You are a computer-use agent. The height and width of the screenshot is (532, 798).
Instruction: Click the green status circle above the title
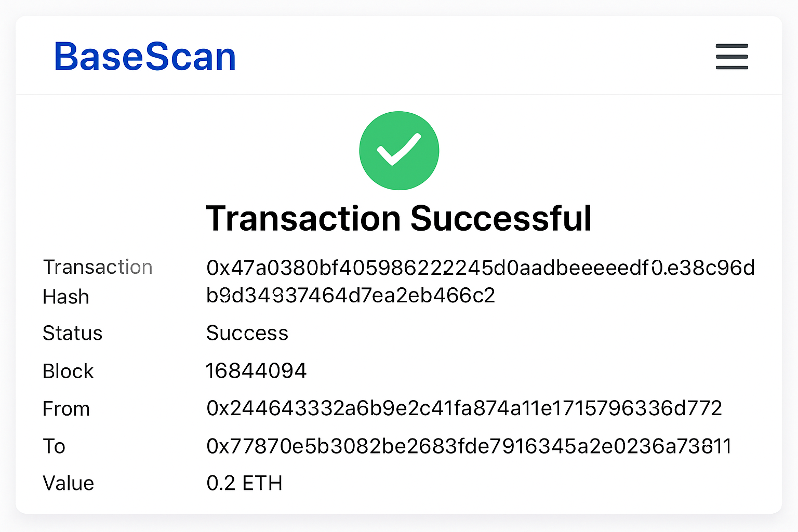tap(399, 150)
